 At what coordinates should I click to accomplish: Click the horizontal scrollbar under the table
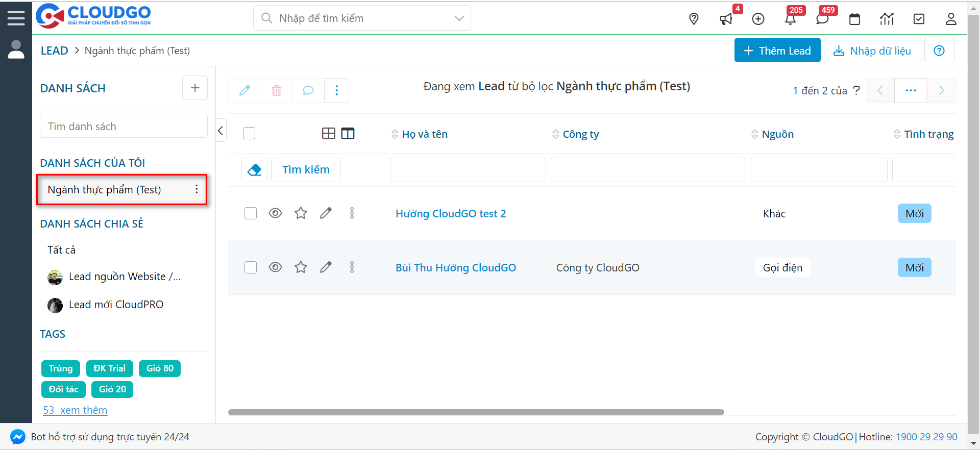pos(476,412)
